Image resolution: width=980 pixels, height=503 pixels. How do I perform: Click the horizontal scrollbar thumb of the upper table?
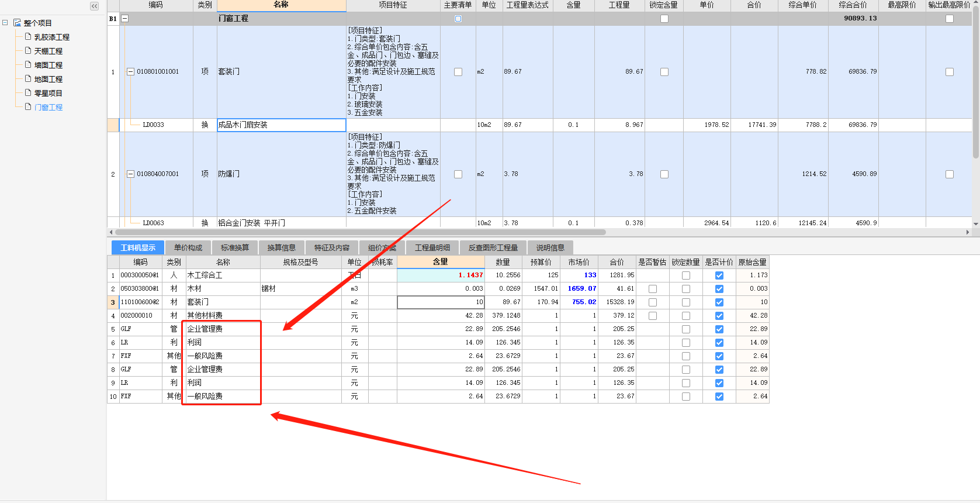pyautogui.click(x=360, y=232)
